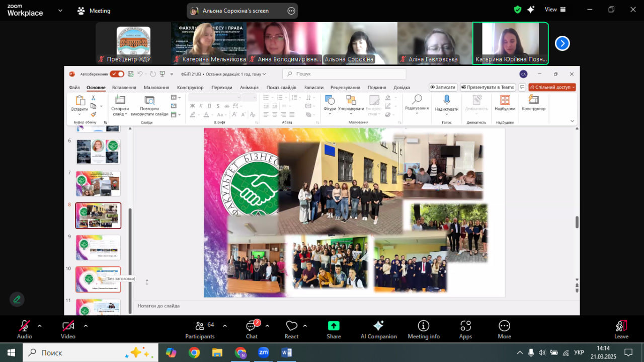Open the Zoom Chat panel
This screenshot has height=362, width=644.
point(252,326)
